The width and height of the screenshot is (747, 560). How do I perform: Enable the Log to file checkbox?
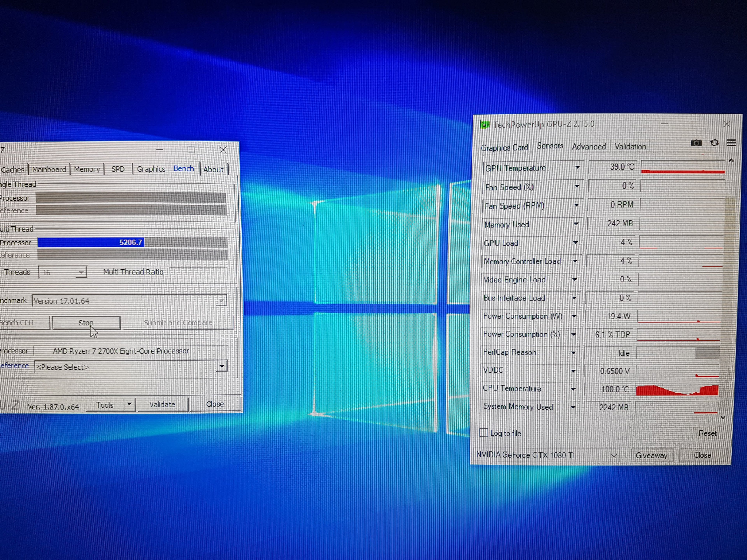(x=484, y=433)
